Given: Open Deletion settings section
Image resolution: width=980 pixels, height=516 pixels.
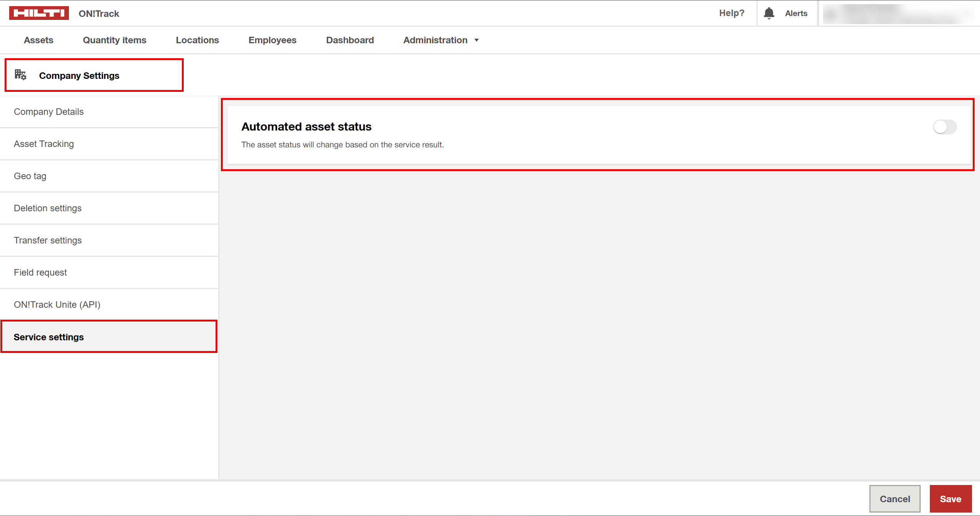Looking at the screenshot, I should point(47,208).
